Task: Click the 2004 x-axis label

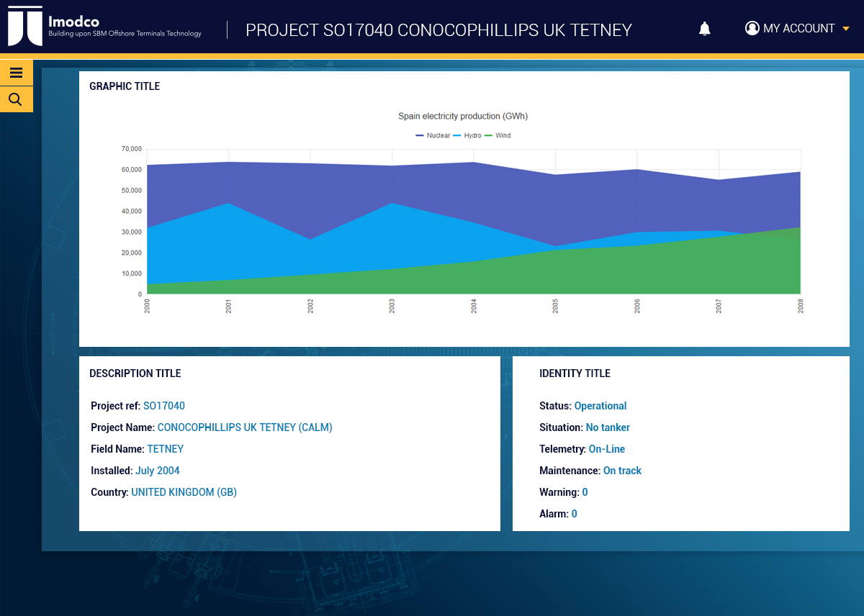Action: (x=474, y=306)
